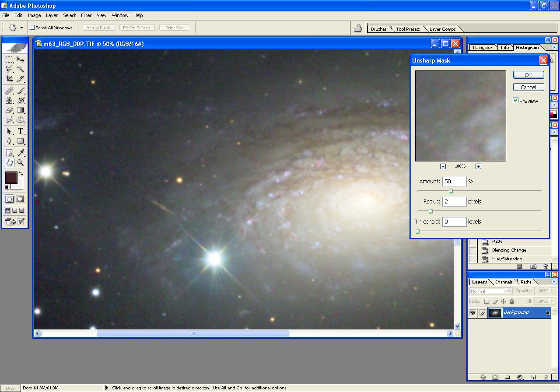The image size is (560, 392).
Task: Open the Filter menu
Action: coord(86,15)
